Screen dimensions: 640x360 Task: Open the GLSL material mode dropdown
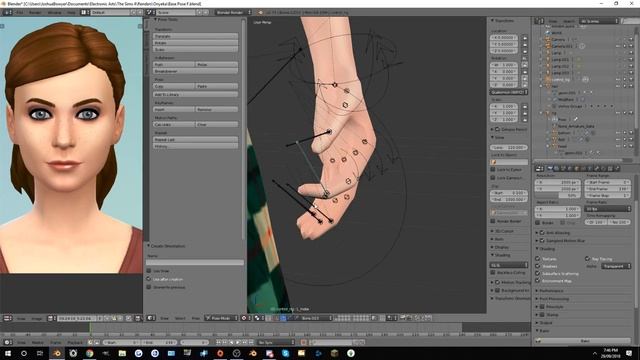509,265
